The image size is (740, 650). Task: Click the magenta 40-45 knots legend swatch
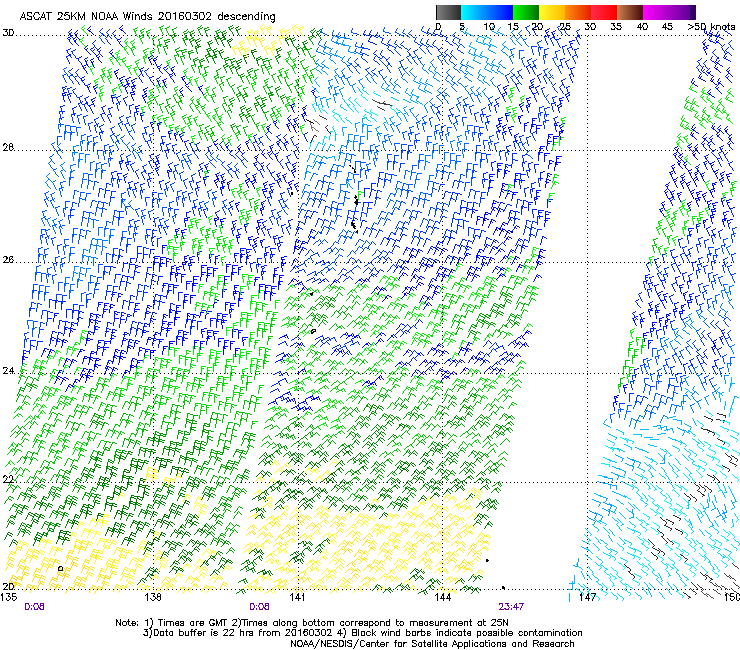(x=656, y=12)
